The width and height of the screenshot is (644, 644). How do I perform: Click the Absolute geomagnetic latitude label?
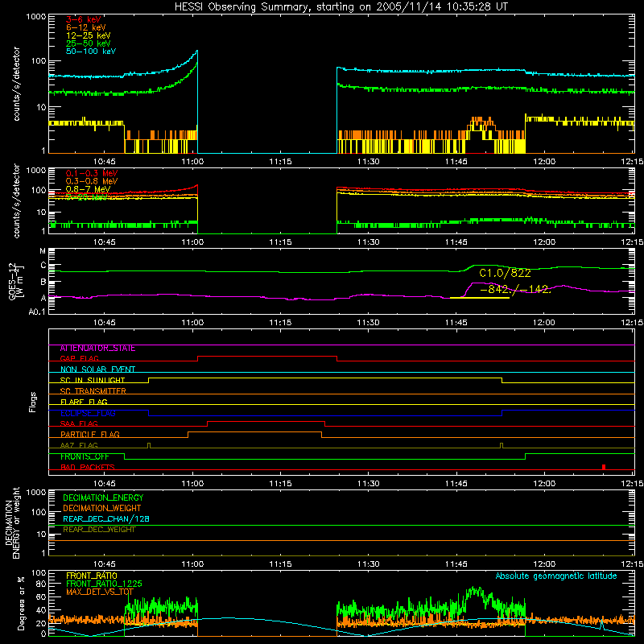pyautogui.click(x=556, y=576)
